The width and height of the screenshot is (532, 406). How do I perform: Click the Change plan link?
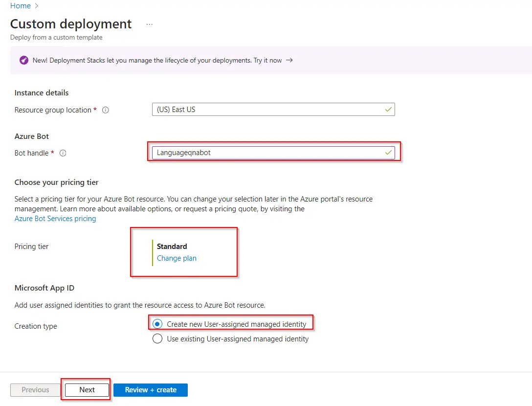coord(177,258)
